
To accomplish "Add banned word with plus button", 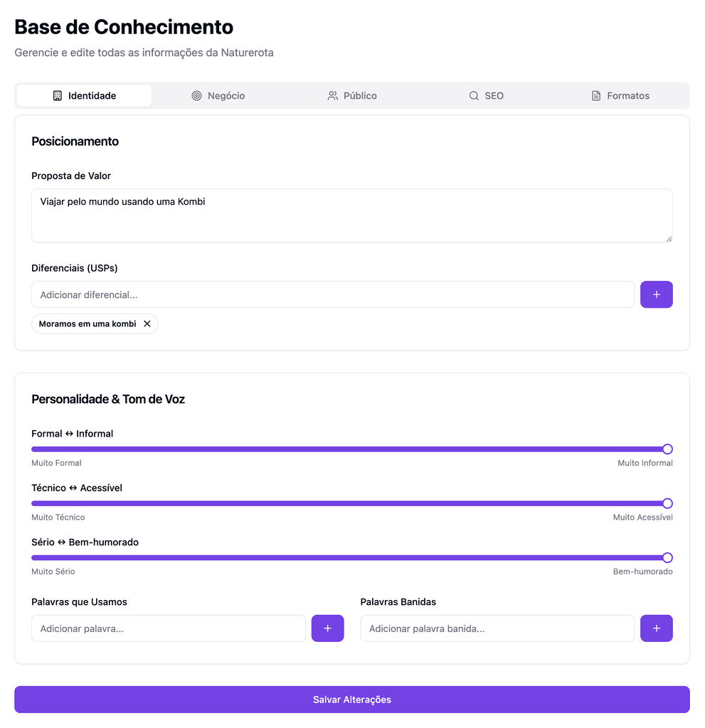I will pyautogui.click(x=656, y=628).
